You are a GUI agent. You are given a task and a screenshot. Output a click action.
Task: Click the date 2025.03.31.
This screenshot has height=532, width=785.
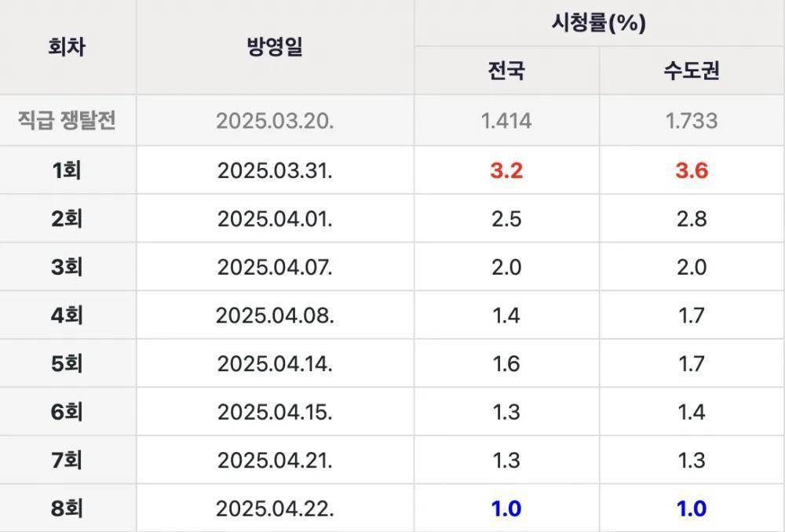click(x=275, y=170)
